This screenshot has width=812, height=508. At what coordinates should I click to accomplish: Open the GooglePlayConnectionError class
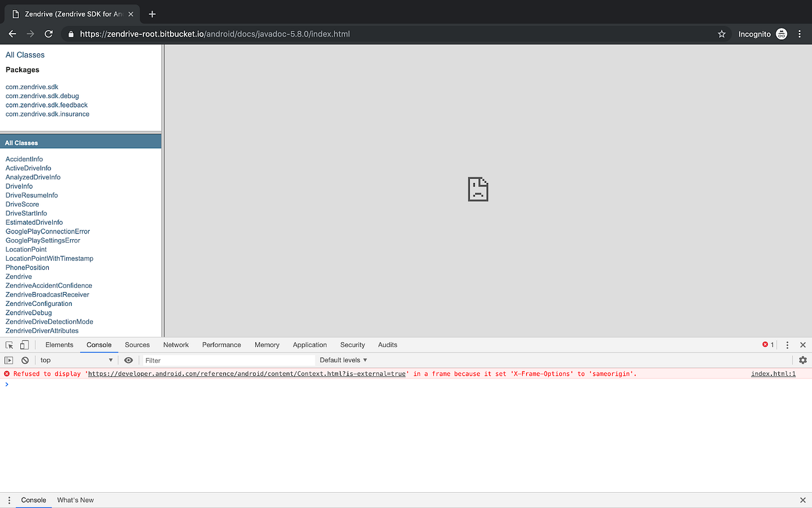pyautogui.click(x=48, y=231)
